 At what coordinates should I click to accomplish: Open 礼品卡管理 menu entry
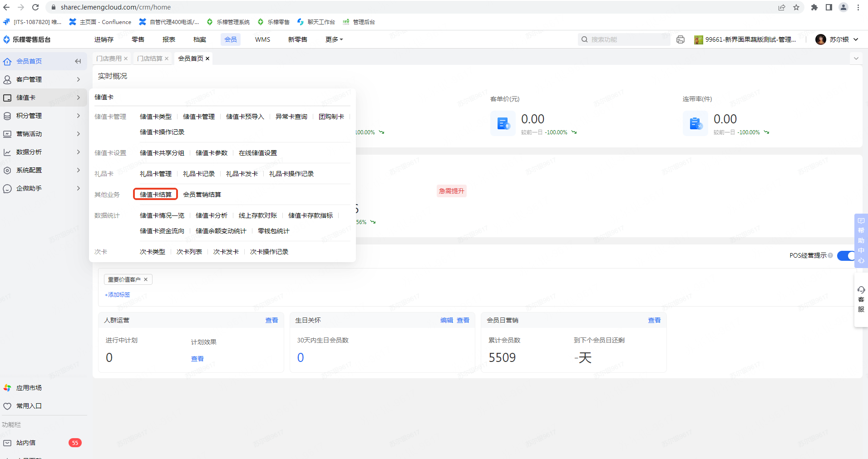(x=156, y=174)
